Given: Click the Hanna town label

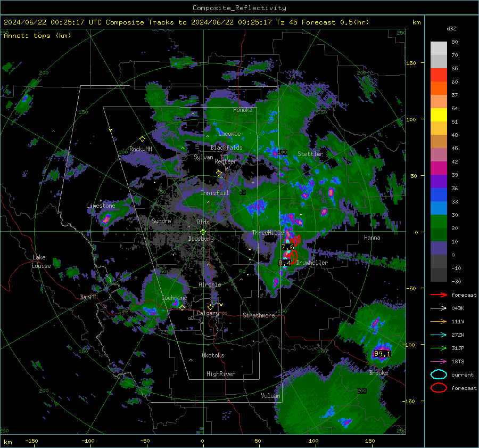Looking at the screenshot, I should pyautogui.click(x=372, y=238).
